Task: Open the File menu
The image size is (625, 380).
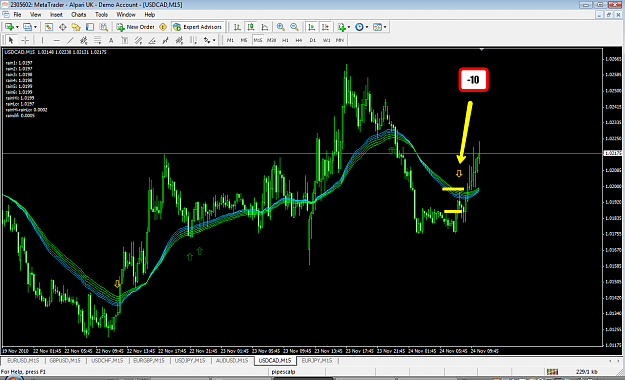Action: (17, 14)
